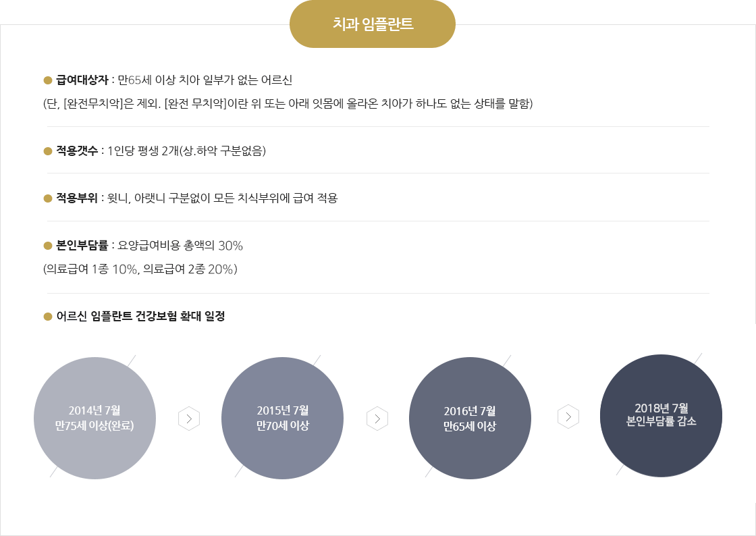Click the hexagon arrow after 2015년 7월 circle
This screenshot has height=536, width=756.
pyautogui.click(x=377, y=419)
